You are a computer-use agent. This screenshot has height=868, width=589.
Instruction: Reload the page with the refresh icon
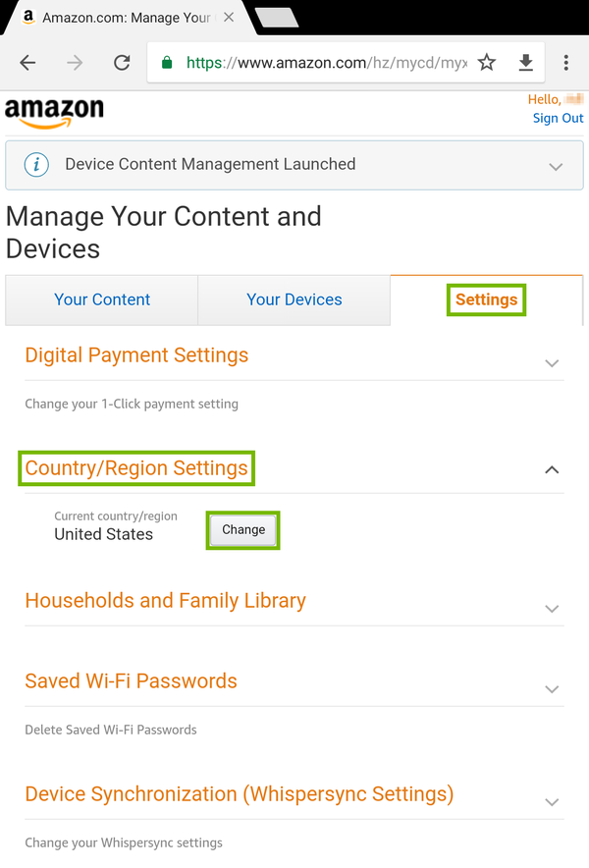[122, 62]
